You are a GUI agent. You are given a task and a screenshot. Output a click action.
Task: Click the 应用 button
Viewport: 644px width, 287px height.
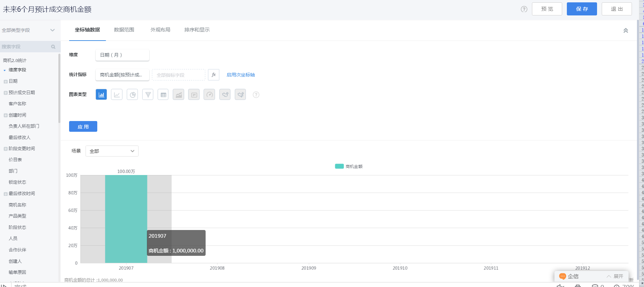tap(83, 126)
